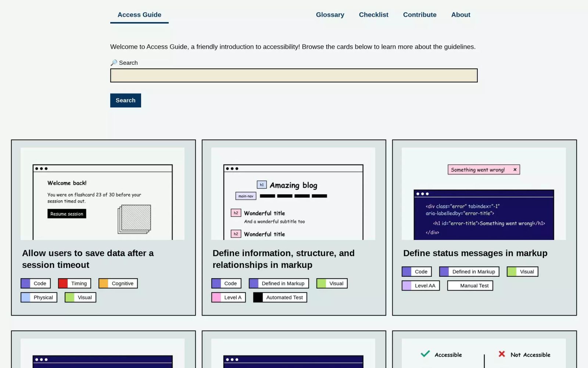Screen dimensions: 588x368
Task: Select the Physical tag
Action: click(39, 297)
